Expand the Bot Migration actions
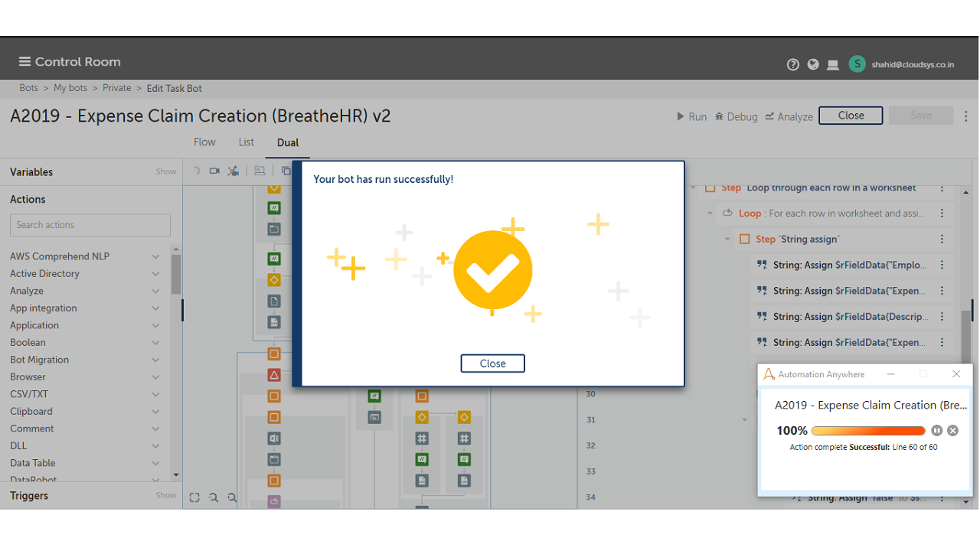 tap(155, 360)
